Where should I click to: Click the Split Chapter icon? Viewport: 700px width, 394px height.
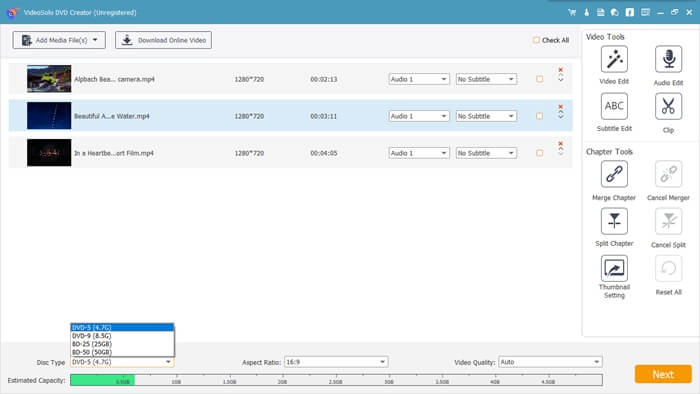coord(614,221)
